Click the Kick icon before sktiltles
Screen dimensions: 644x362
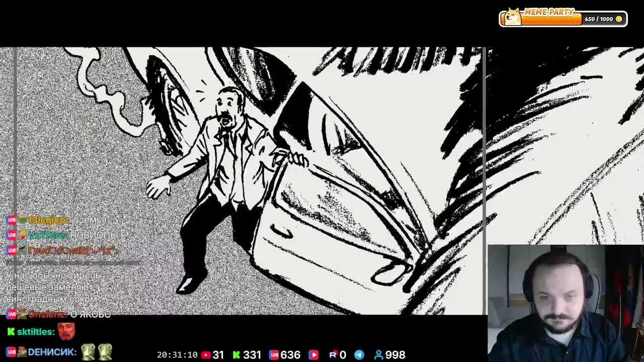(x=11, y=332)
